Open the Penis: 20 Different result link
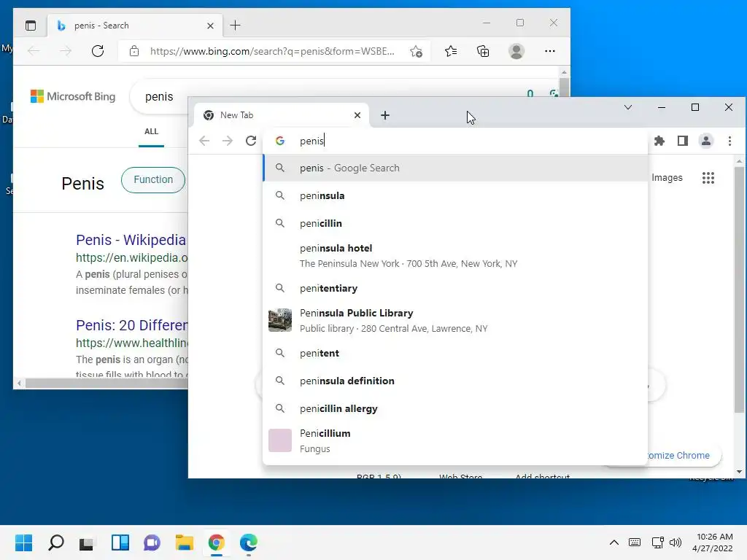This screenshot has width=747, height=560. tap(132, 325)
